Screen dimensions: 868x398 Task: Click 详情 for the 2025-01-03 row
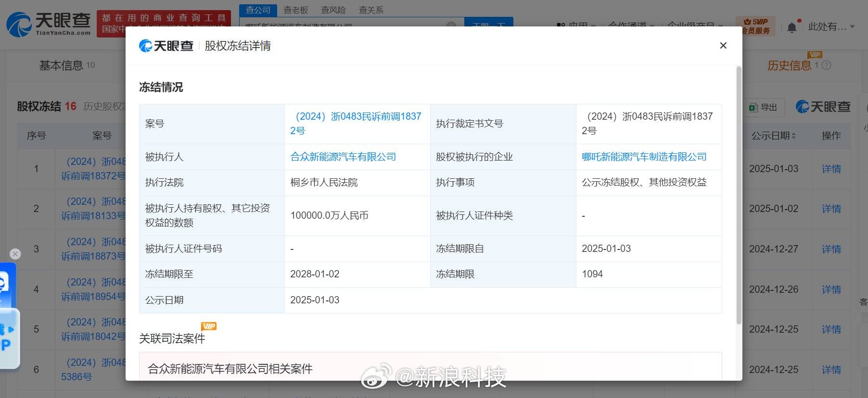click(831, 169)
